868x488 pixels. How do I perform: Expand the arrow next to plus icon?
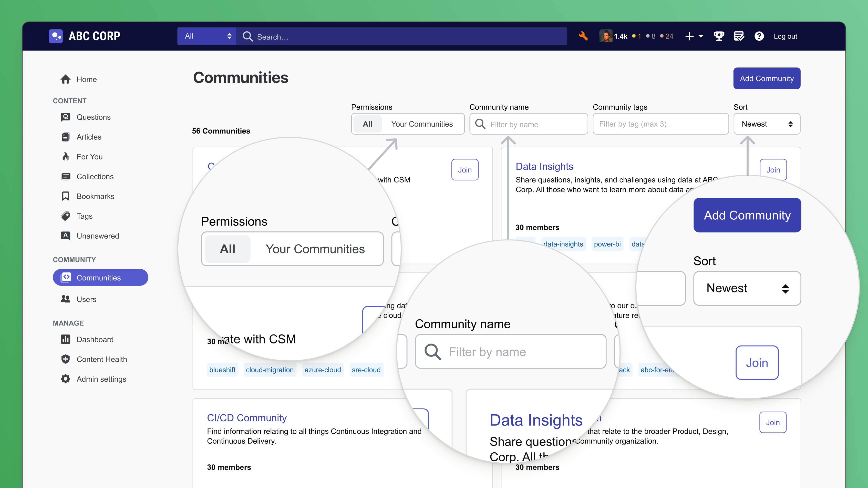[x=701, y=36]
